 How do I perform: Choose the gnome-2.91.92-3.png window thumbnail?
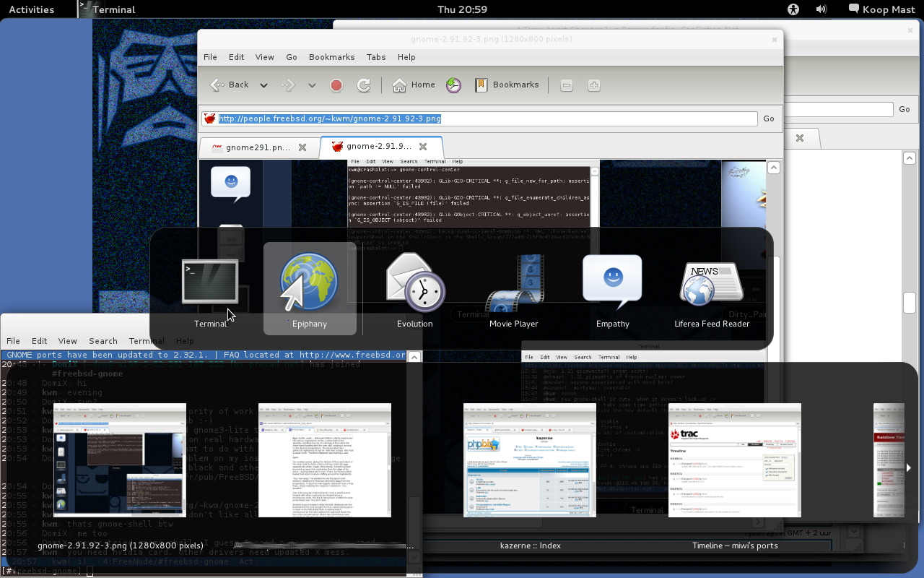click(x=120, y=460)
